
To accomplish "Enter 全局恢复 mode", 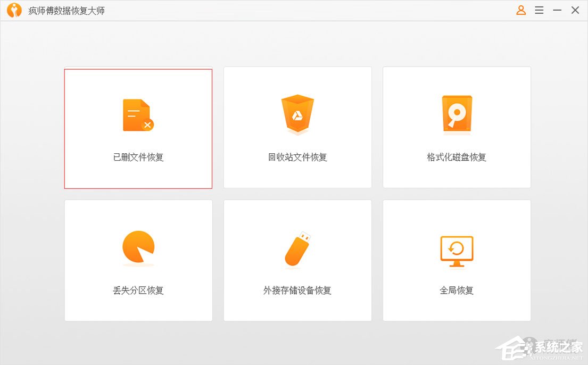I will point(456,261).
